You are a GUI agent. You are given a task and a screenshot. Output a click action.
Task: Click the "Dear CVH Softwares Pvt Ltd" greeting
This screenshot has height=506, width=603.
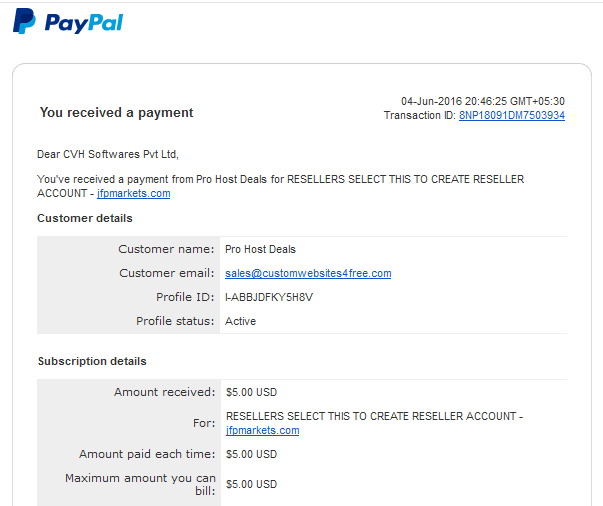[x=107, y=154]
